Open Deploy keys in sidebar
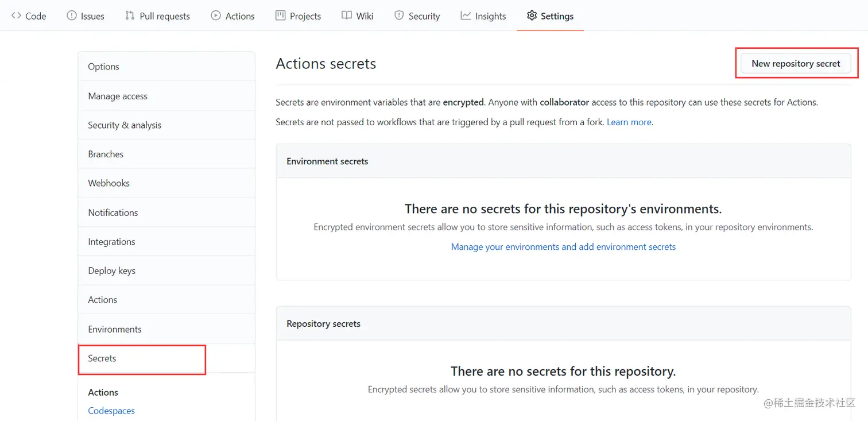The width and height of the screenshot is (868, 421). (166, 271)
